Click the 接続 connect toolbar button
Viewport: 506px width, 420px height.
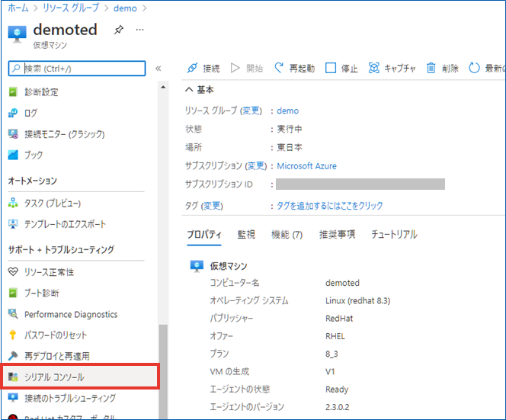[203, 68]
